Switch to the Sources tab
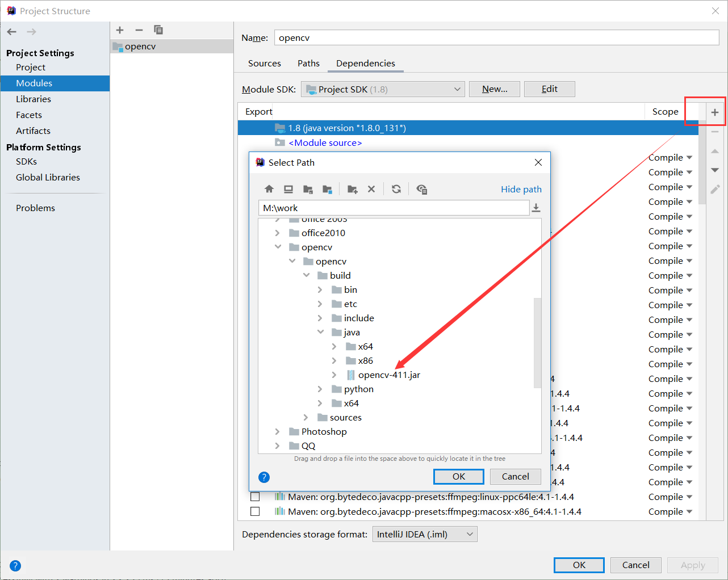The image size is (728, 580). tap(265, 63)
